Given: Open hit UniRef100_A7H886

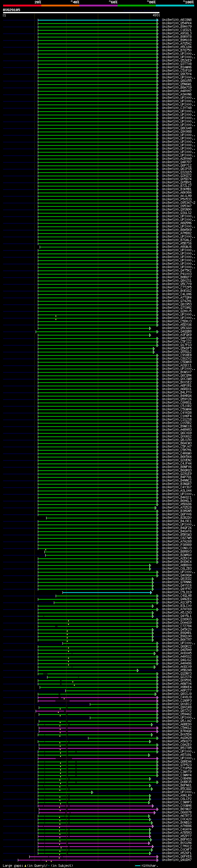Looking at the screenshot, I should tap(177, 826).
